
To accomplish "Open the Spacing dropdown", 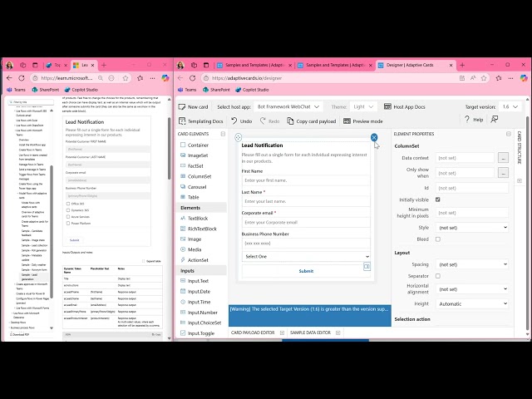I will pyautogui.click(x=472, y=264).
